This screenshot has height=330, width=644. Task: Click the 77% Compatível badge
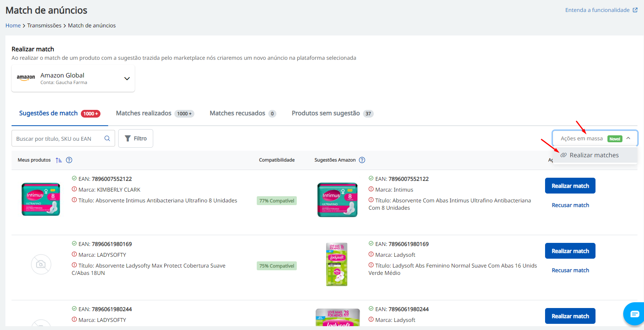[x=277, y=200]
